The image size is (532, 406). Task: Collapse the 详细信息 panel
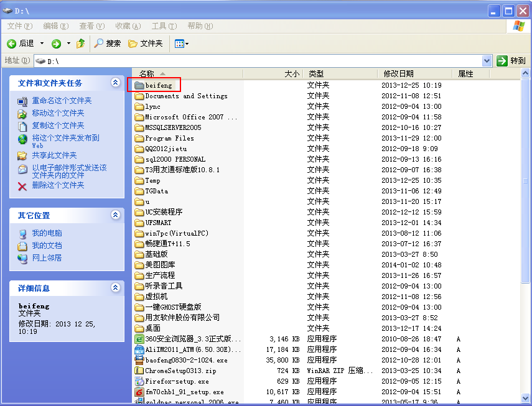[115, 288]
